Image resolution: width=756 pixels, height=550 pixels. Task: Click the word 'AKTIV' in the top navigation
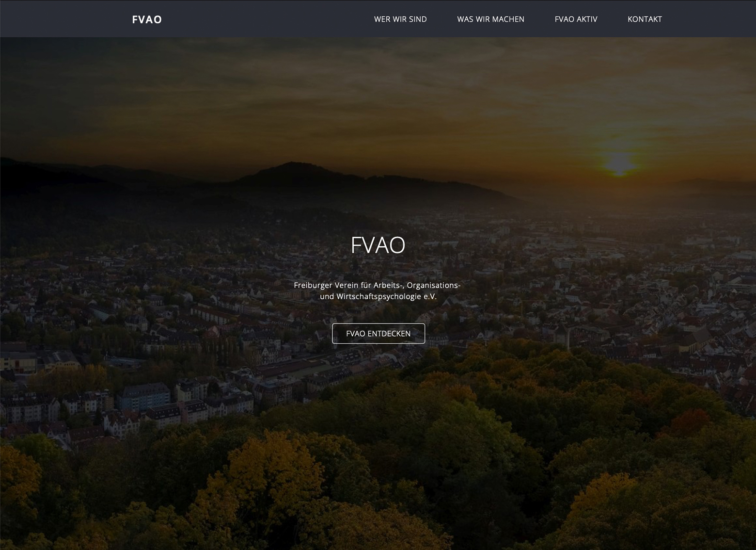point(587,19)
